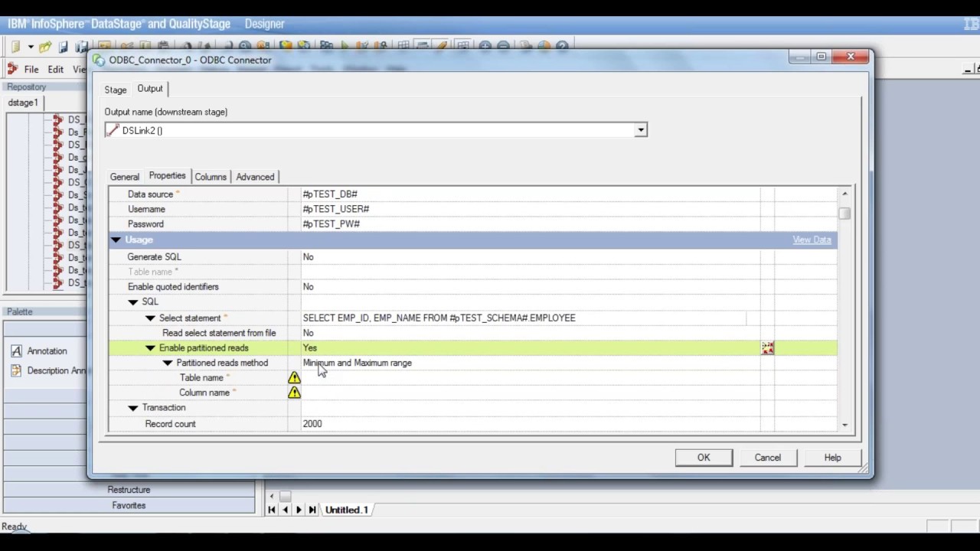Viewport: 980px width, 551px height.
Task: Open the General tab
Action: (x=125, y=177)
